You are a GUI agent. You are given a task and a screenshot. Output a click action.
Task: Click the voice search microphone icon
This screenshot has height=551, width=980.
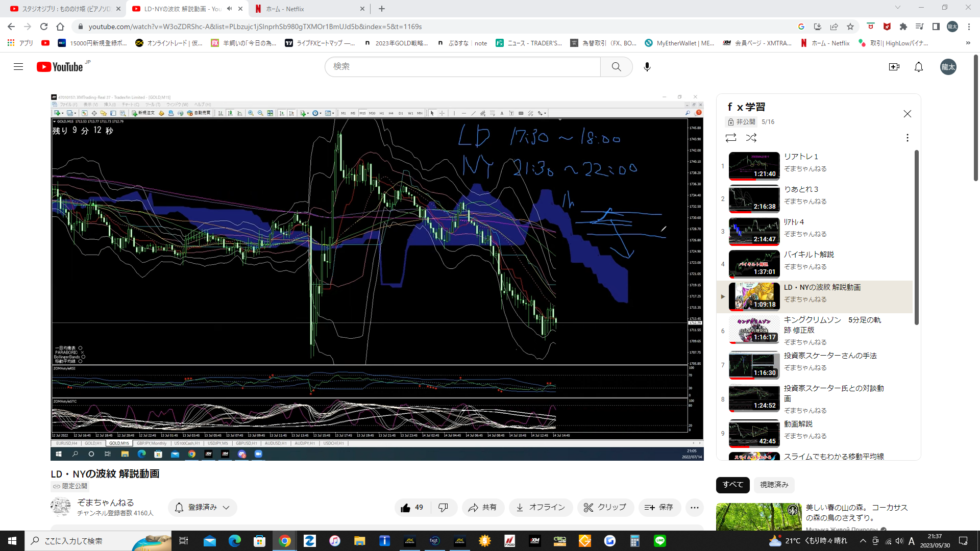[x=647, y=67]
